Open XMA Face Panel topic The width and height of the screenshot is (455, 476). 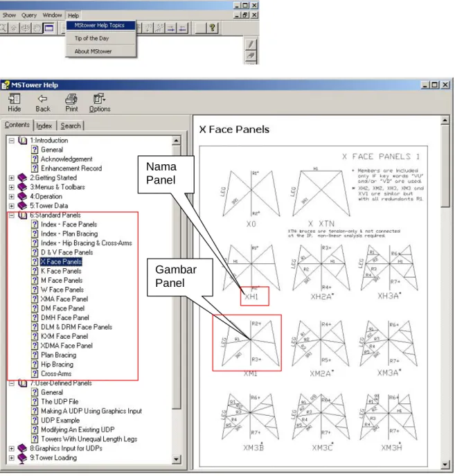coord(64,299)
